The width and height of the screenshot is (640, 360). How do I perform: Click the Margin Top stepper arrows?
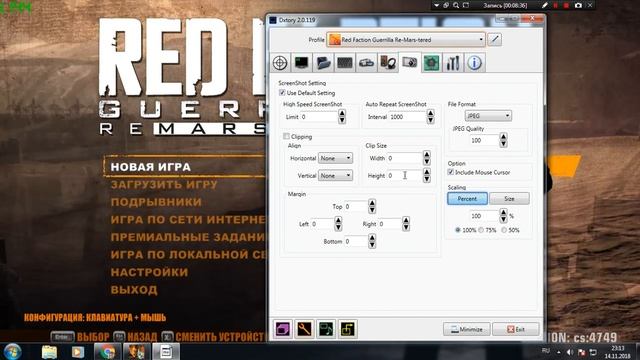(x=372, y=207)
